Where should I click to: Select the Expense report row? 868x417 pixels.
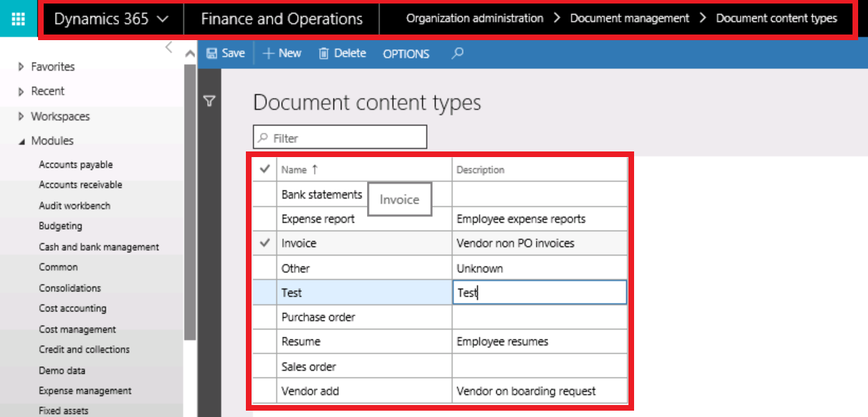coord(440,219)
